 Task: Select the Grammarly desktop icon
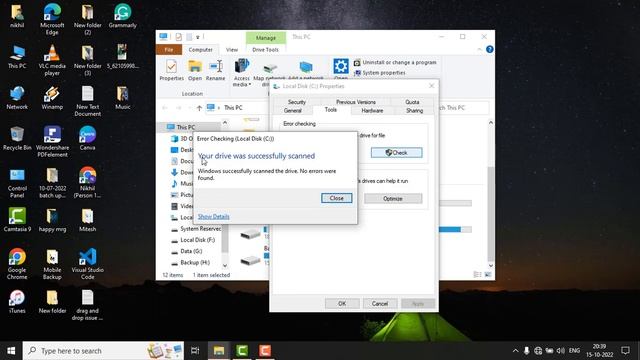pyautogui.click(x=122, y=16)
